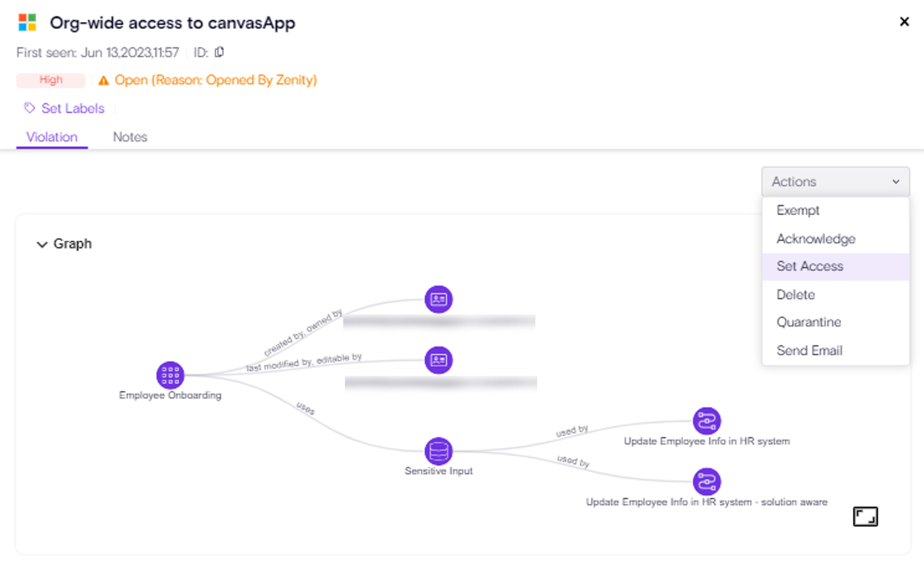This screenshot has width=924, height=565.
Task: Switch to the Notes tab
Action: (130, 137)
